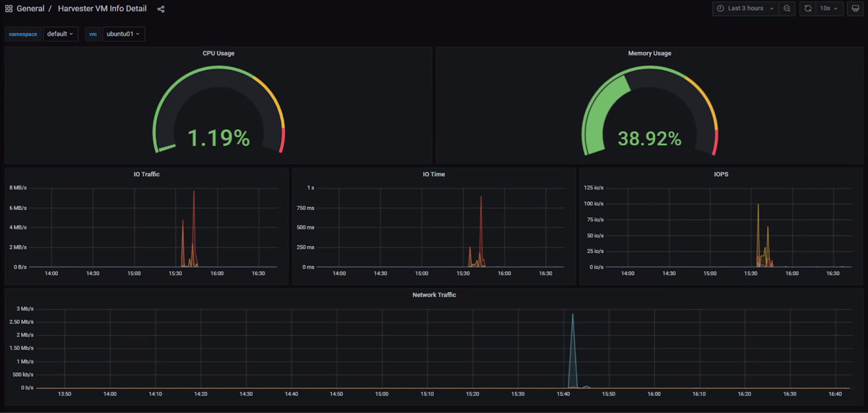Open the CPU Usage panel title menu
868x413 pixels.
(x=219, y=53)
